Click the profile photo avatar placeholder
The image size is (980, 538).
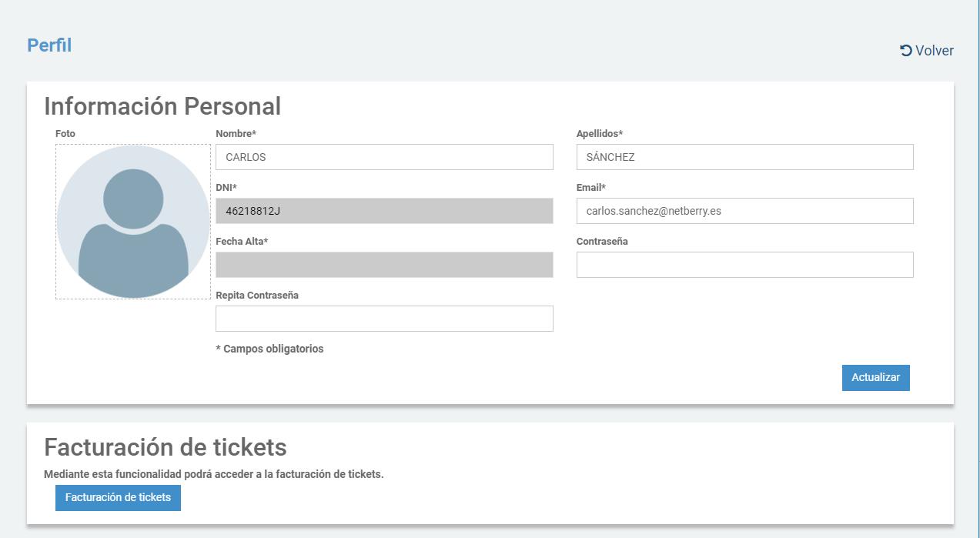133,222
